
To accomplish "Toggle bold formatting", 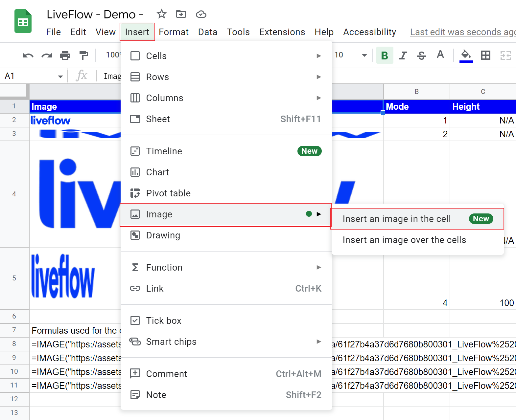I will tap(385, 55).
